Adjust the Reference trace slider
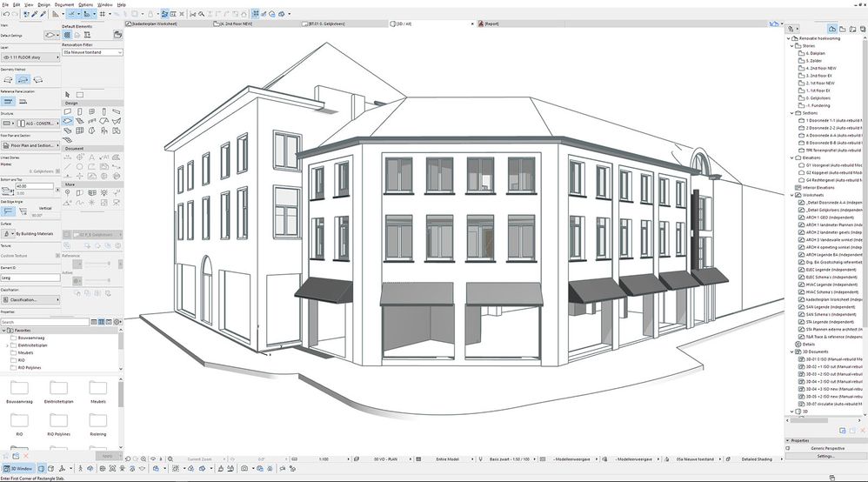The width and height of the screenshot is (868, 482). click(98, 264)
